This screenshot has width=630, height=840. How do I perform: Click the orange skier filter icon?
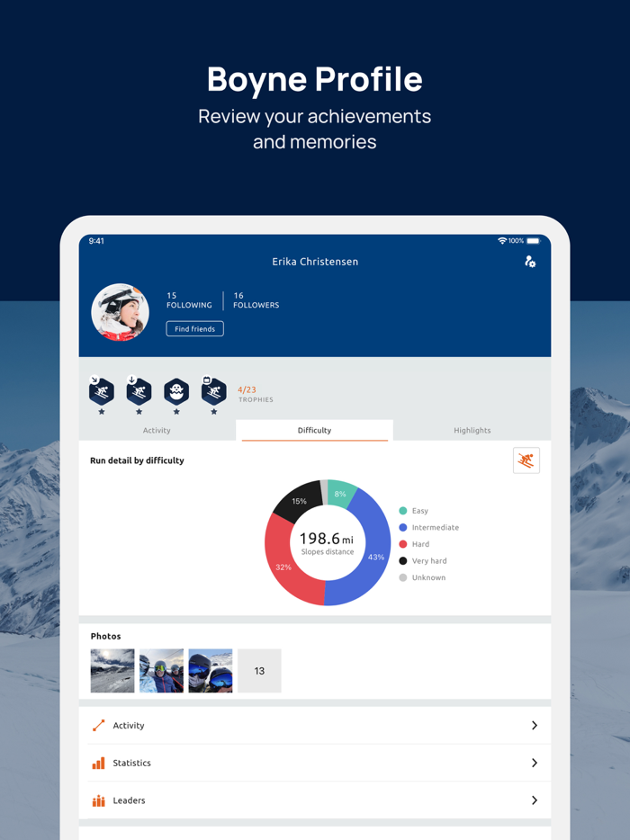(x=526, y=460)
